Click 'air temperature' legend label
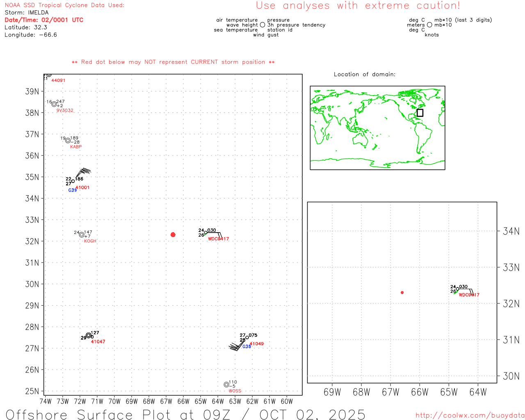 tap(237, 20)
